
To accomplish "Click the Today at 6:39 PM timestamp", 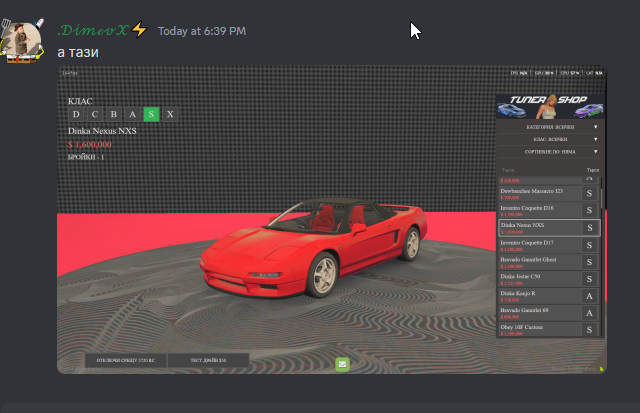I will tap(202, 31).
